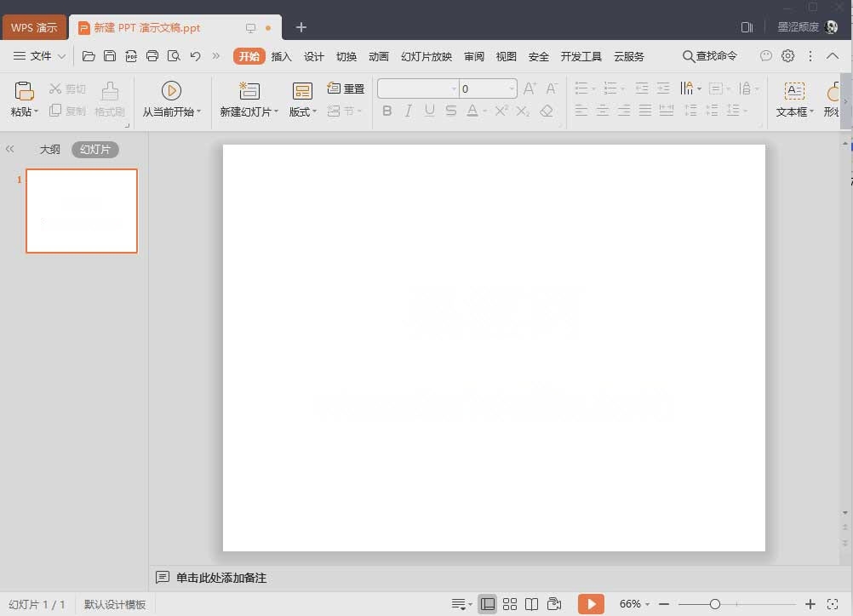The image size is (853, 616).
Task: Select the Paste tool icon
Action: (x=23, y=90)
